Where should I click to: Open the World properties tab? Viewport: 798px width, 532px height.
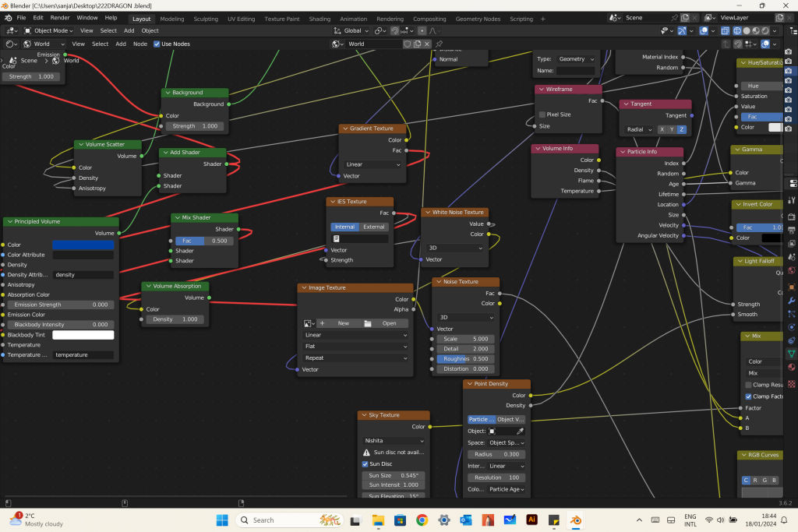(792, 270)
